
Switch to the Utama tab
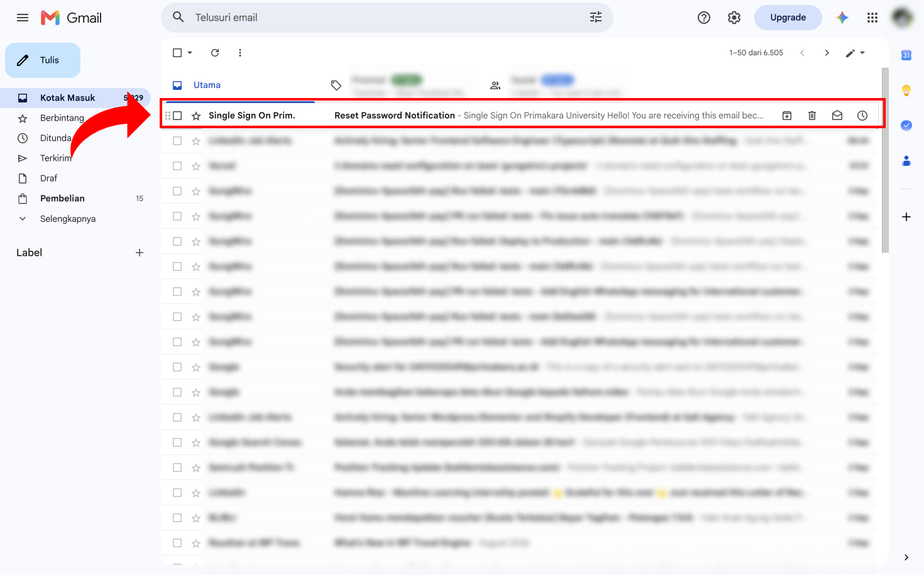240,85
